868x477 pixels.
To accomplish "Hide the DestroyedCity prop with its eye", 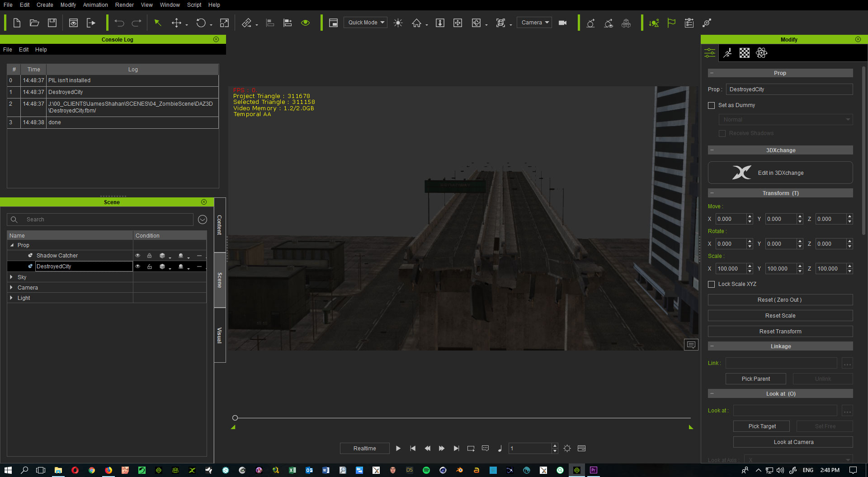I will (x=138, y=266).
